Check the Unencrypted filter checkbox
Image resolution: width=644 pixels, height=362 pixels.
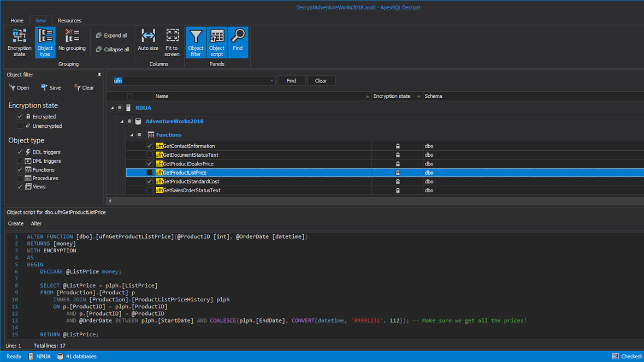(x=20, y=126)
